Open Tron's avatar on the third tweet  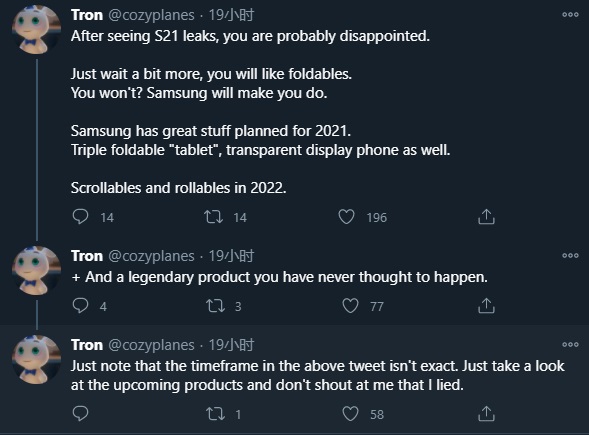36,359
